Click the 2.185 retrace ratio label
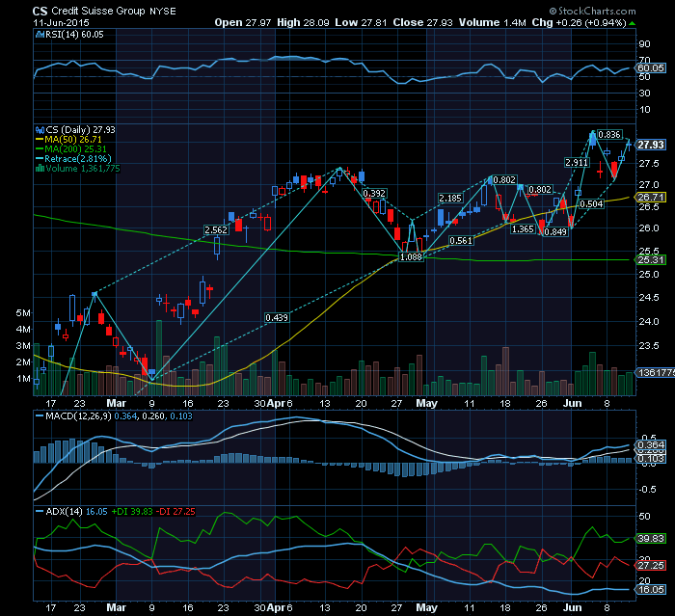 click(x=450, y=198)
